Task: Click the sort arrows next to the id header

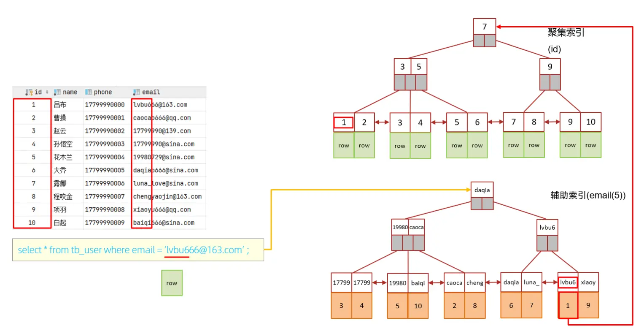Action: tap(47, 92)
